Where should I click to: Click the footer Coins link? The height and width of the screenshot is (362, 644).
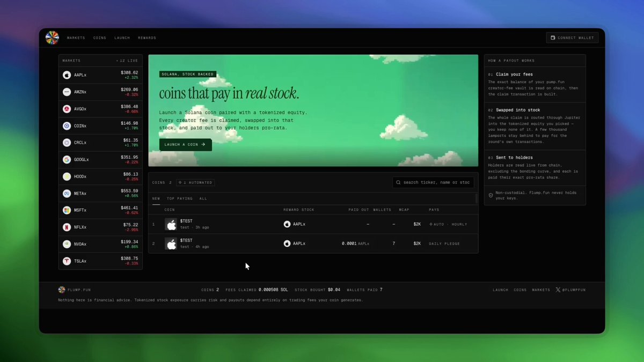click(x=520, y=290)
